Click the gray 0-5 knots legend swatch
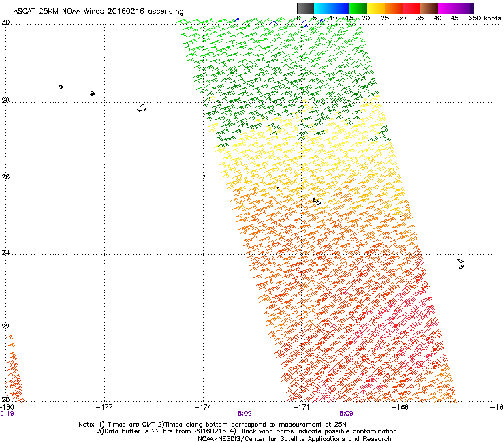This screenshot has height=443, width=504. [x=305, y=8]
